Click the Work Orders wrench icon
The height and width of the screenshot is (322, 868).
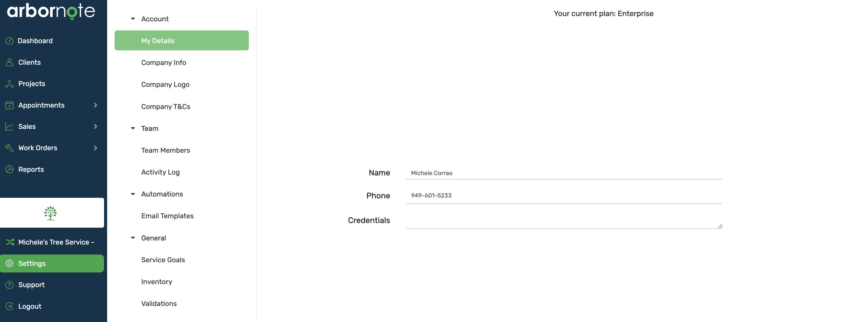9,148
